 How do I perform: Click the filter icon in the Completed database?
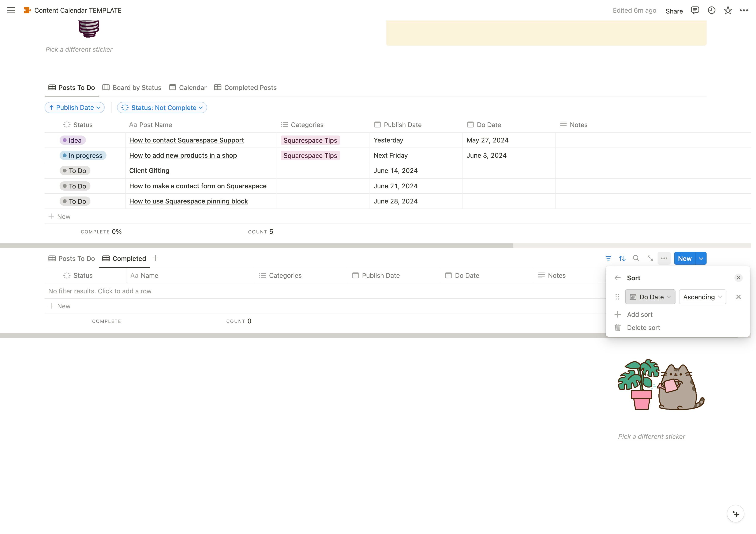click(608, 258)
